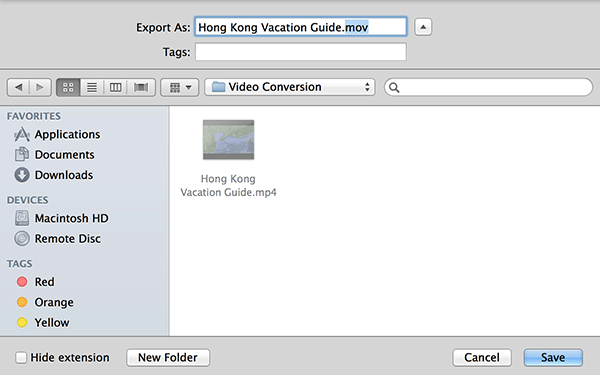600x375 pixels.
Task: Click the FAVORITES sidebar heading
Action: coord(34,116)
